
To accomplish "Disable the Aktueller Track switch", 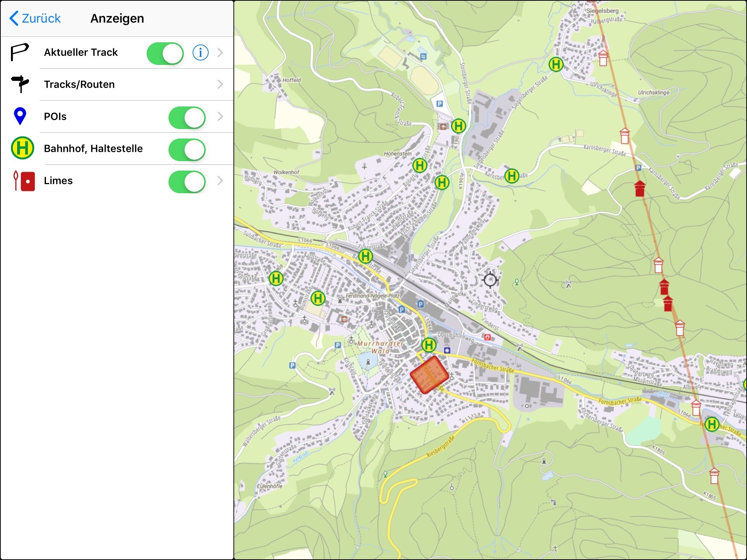I will (165, 54).
